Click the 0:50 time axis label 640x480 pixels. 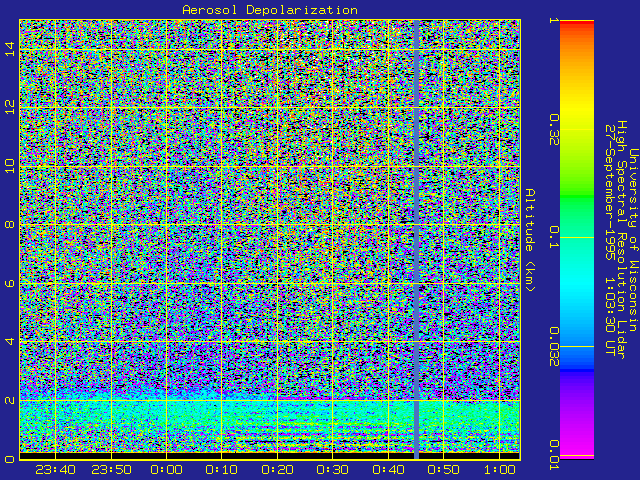coord(444,470)
